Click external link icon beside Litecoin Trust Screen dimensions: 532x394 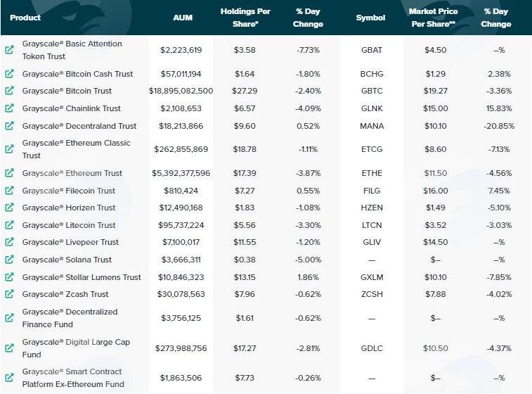pyautogui.click(x=10, y=225)
